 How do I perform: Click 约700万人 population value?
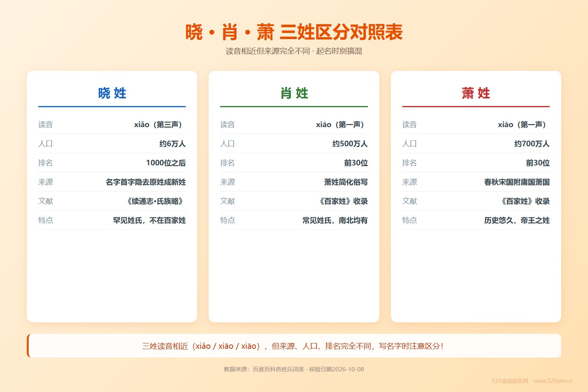pos(532,144)
